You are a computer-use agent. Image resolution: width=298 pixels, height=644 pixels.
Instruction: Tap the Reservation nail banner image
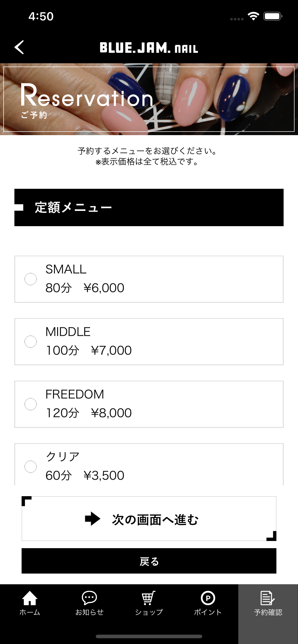coord(149,99)
